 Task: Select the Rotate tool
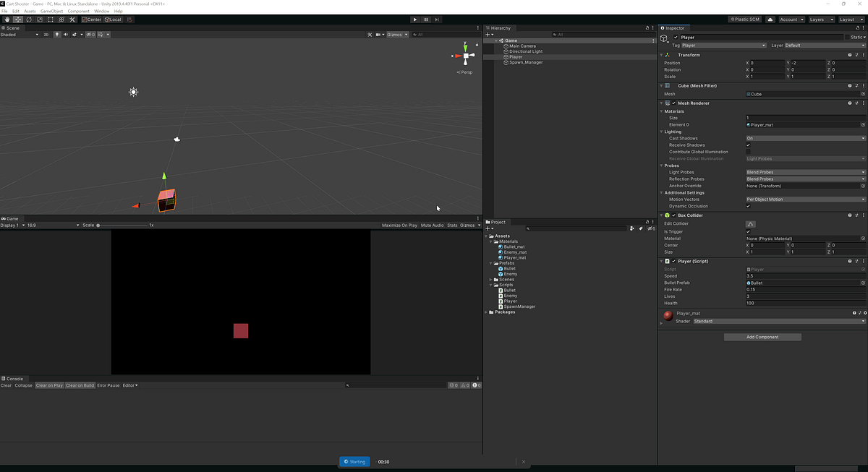tap(29, 20)
